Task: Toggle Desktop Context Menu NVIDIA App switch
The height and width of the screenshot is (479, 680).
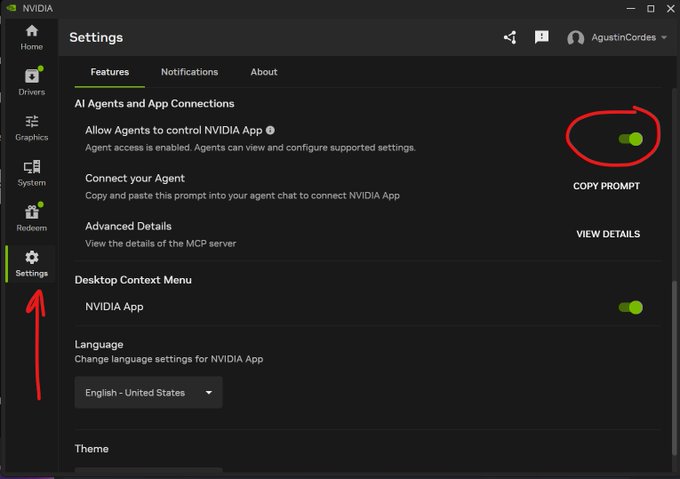Action: (631, 307)
